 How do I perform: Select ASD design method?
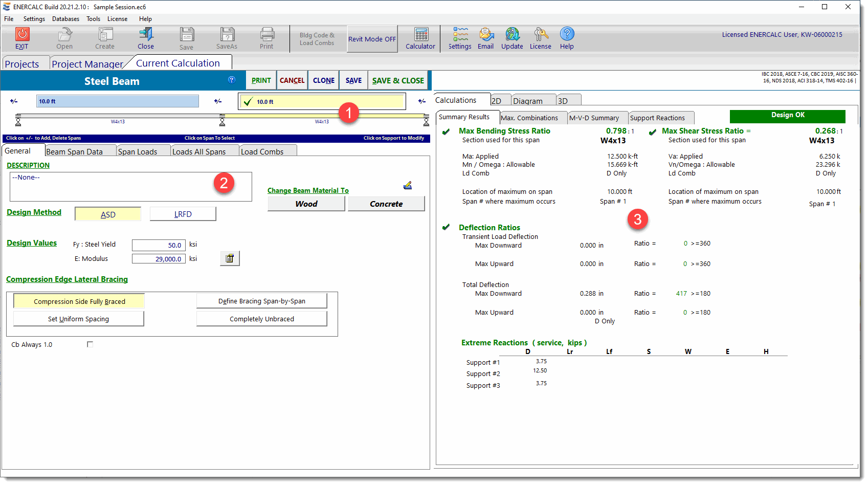click(108, 214)
